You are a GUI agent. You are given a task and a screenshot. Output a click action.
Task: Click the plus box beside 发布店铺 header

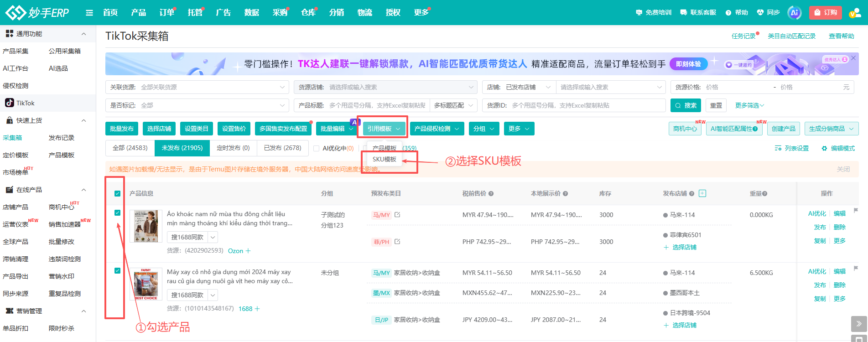(702, 193)
